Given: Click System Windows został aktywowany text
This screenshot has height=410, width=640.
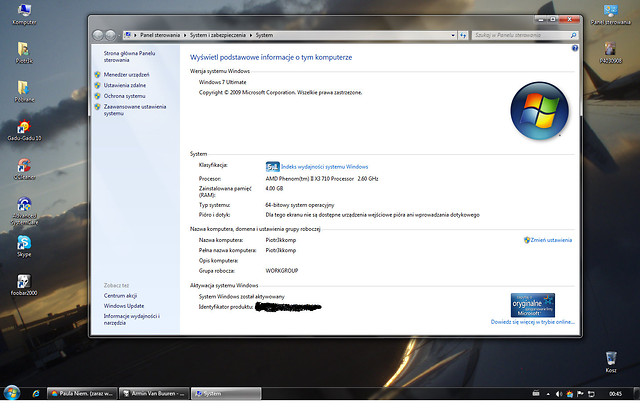Looking at the screenshot, I should coord(242,297).
